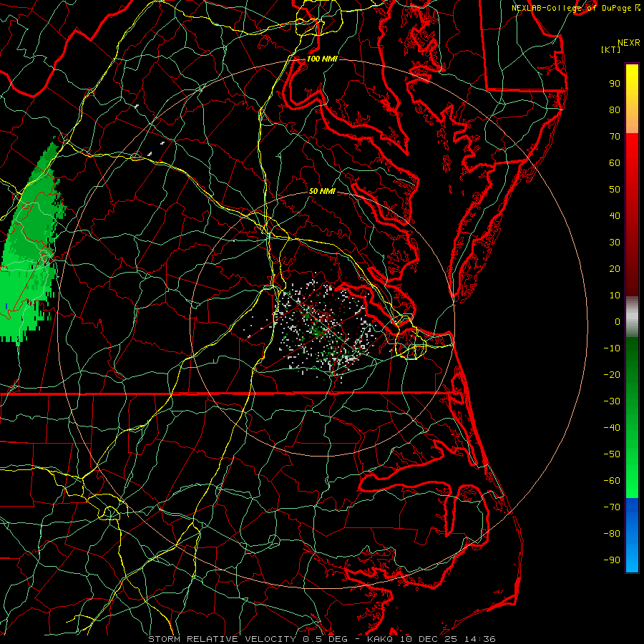Click the 0 value on velocity scale
Image resolution: width=644 pixels, height=644 pixels.
[x=618, y=321]
